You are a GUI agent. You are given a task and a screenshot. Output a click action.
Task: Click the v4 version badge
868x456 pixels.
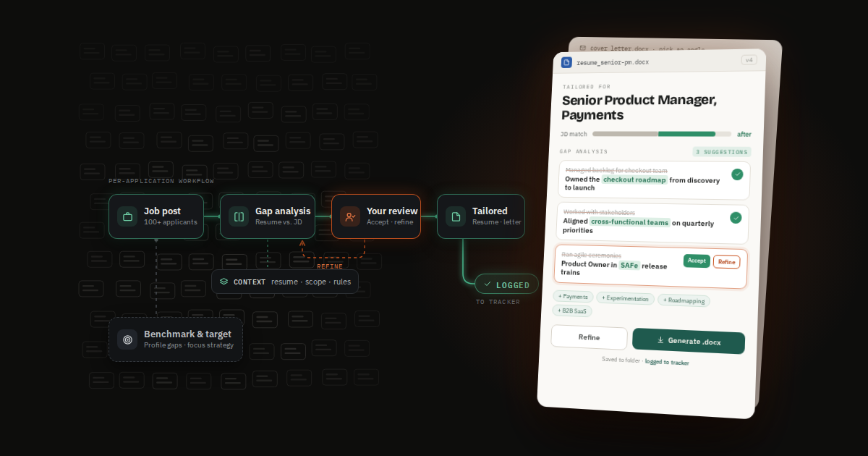click(749, 60)
